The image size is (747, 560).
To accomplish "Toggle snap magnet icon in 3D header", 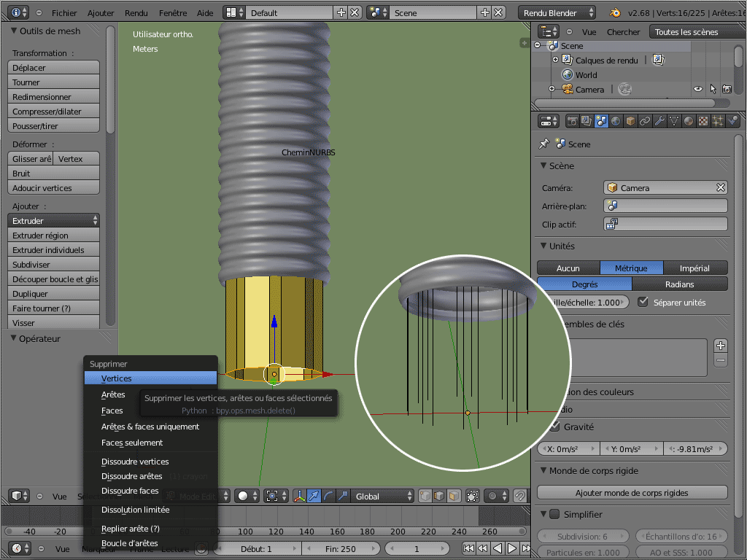I will pos(519,496).
